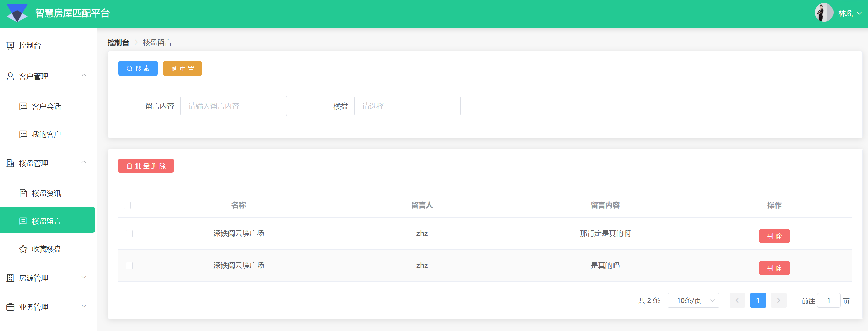This screenshot has height=331, width=868.
Task: Toggle the select-all checkbox in table header
Action: tap(127, 205)
